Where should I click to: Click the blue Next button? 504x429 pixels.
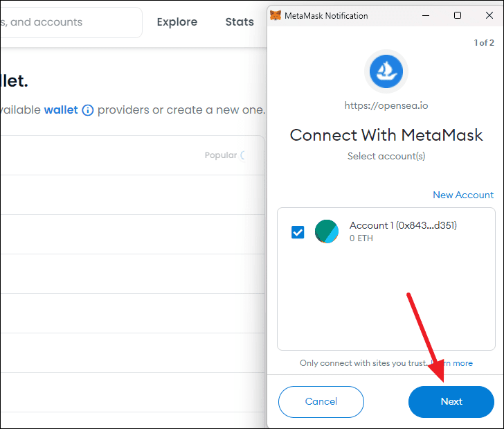tap(451, 402)
